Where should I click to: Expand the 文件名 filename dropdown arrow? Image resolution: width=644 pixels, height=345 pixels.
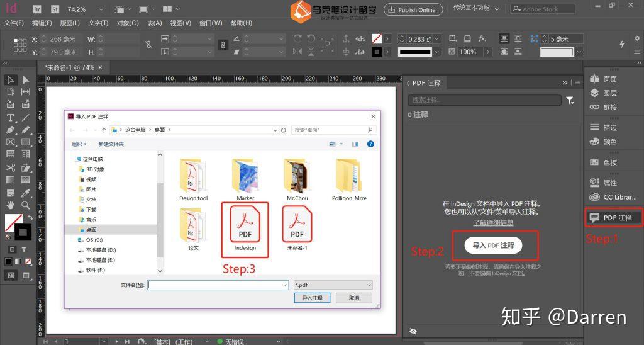point(285,285)
